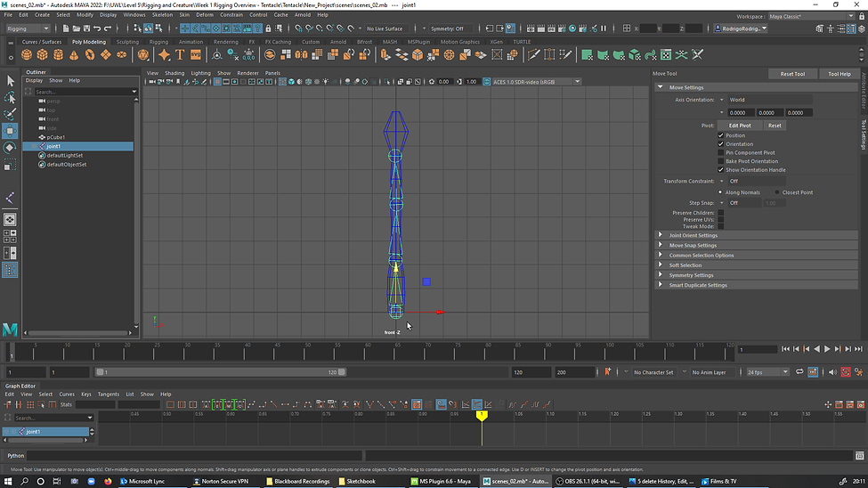Toggle Show Orientation Handle checkbox
Image resolution: width=868 pixels, height=488 pixels.
(721, 170)
